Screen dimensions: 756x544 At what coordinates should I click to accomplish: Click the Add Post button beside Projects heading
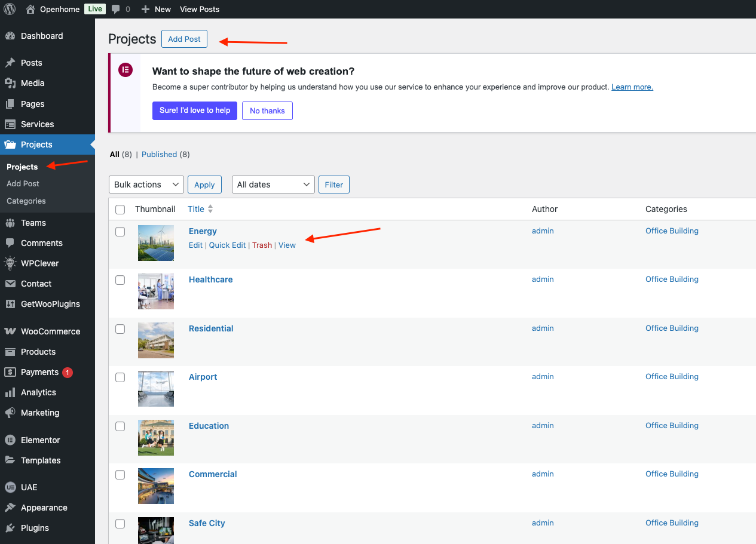tap(184, 39)
